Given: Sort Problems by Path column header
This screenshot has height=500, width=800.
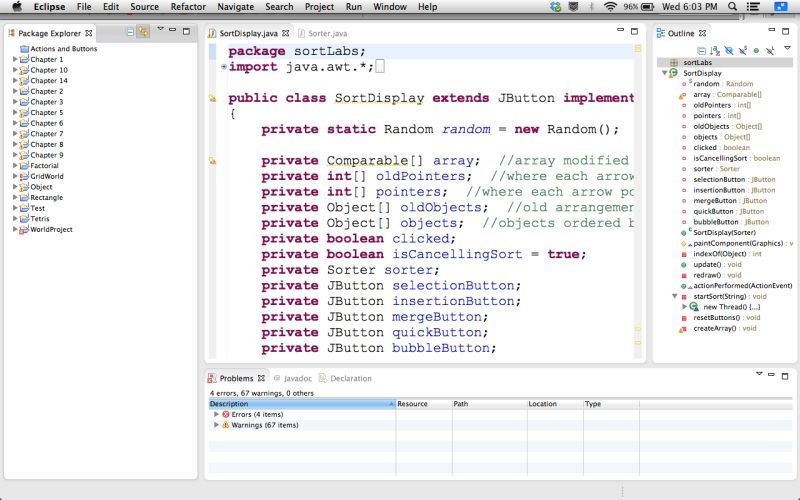Looking at the screenshot, I should pyautogui.click(x=489, y=404).
